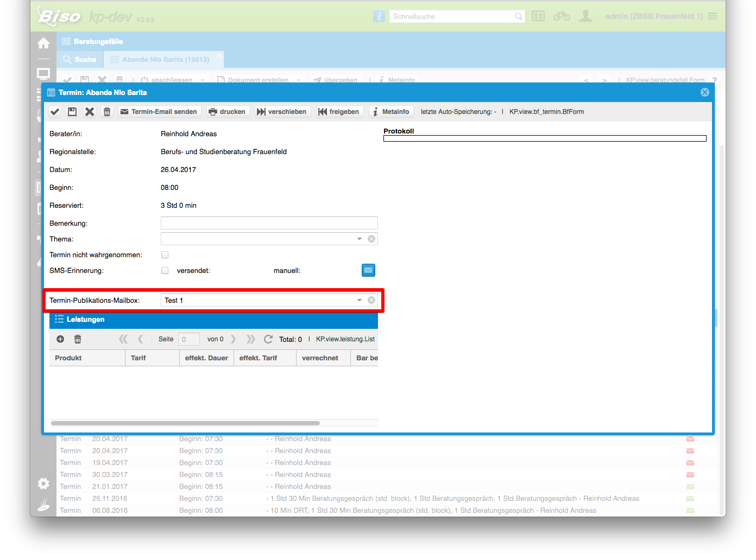Open the Beratungsfälle header icon next to Schnellsuche

[x=538, y=16]
